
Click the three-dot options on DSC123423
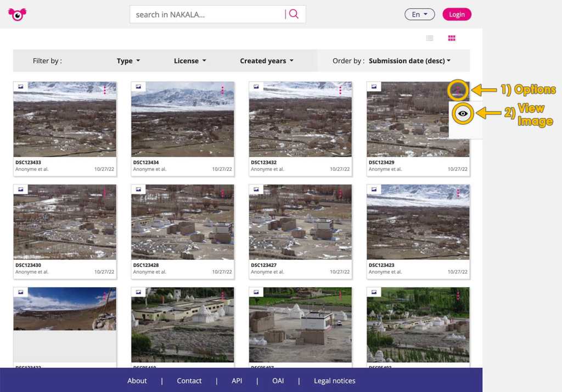coord(458,193)
